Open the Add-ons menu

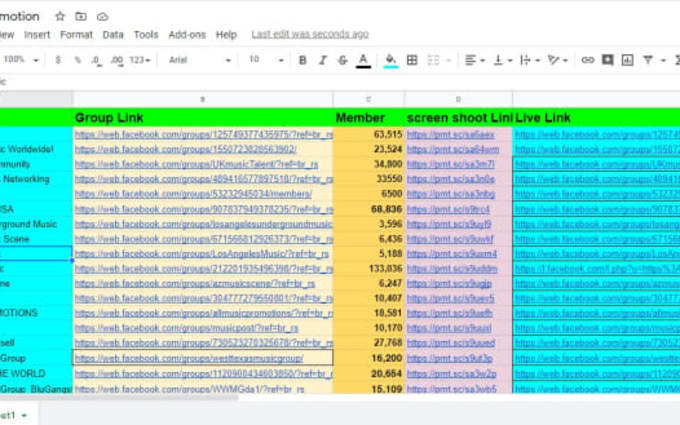point(187,35)
